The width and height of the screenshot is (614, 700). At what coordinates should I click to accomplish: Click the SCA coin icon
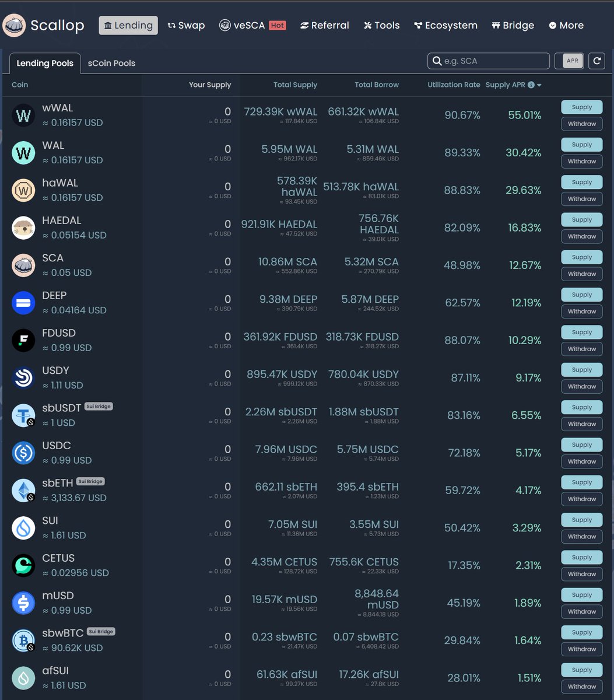pos(23,265)
